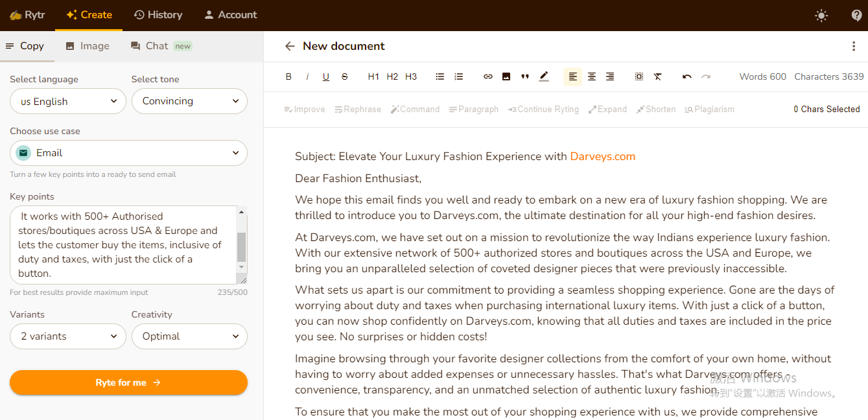
Task: Click Continue Ryting
Action: coord(543,110)
